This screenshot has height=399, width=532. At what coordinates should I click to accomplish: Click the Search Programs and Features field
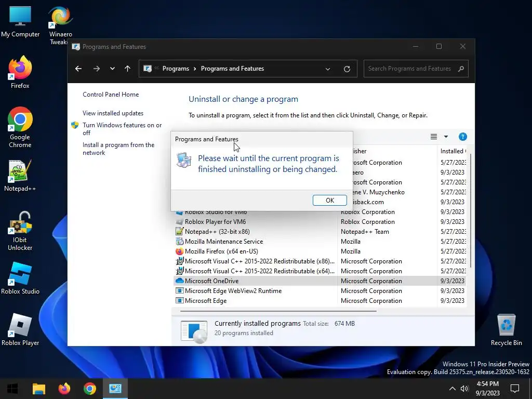click(x=416, y=69)
